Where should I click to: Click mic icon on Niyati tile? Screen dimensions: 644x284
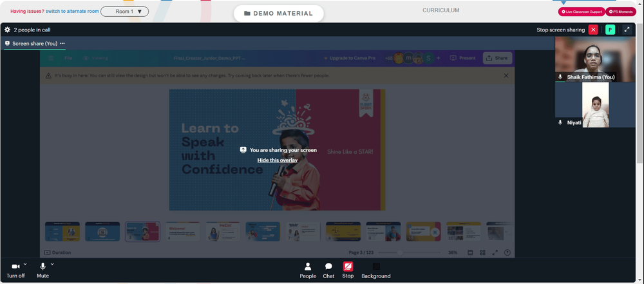tap(560, 122)
